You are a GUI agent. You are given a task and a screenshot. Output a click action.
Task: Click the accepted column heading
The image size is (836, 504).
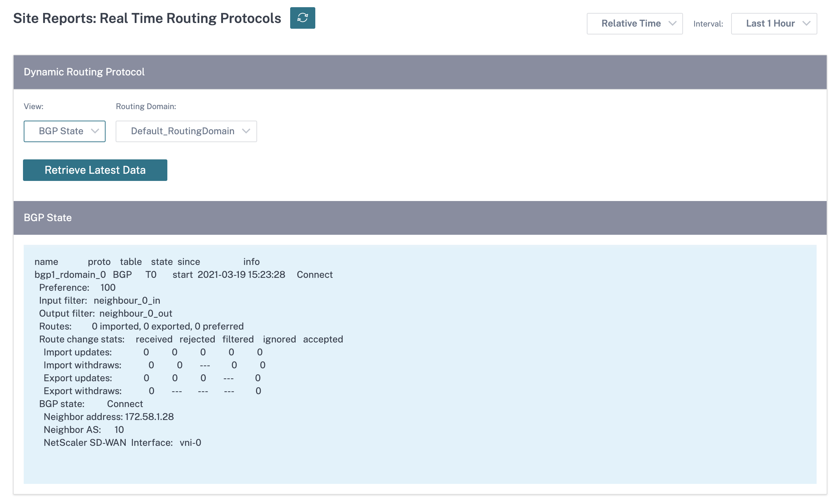click(323, 339)
